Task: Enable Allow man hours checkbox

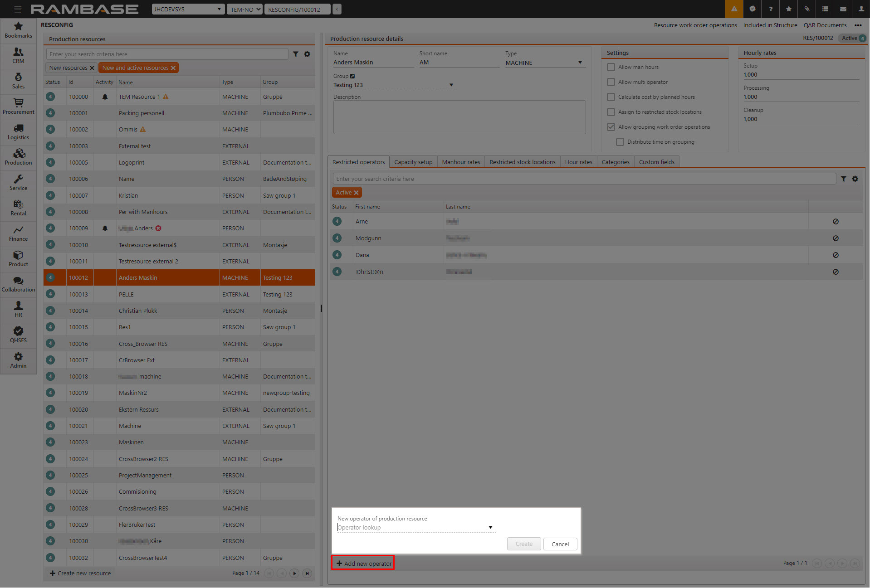Action: (611, 67)
